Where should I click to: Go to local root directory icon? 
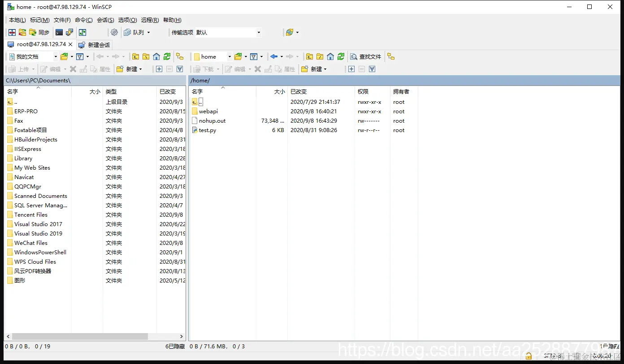146,56
